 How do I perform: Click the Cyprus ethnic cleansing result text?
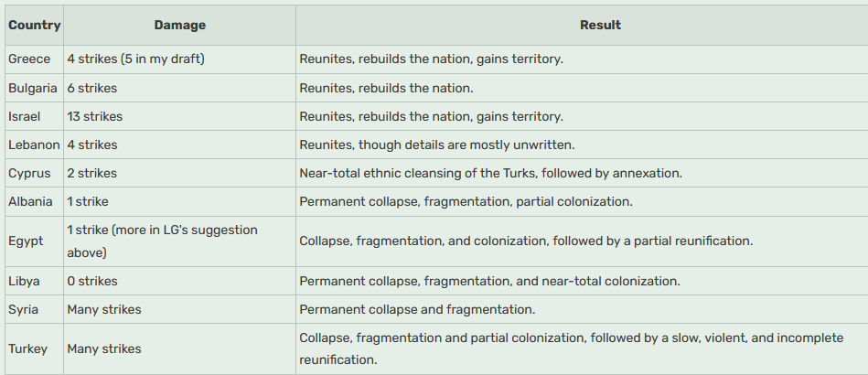point(491,173)
